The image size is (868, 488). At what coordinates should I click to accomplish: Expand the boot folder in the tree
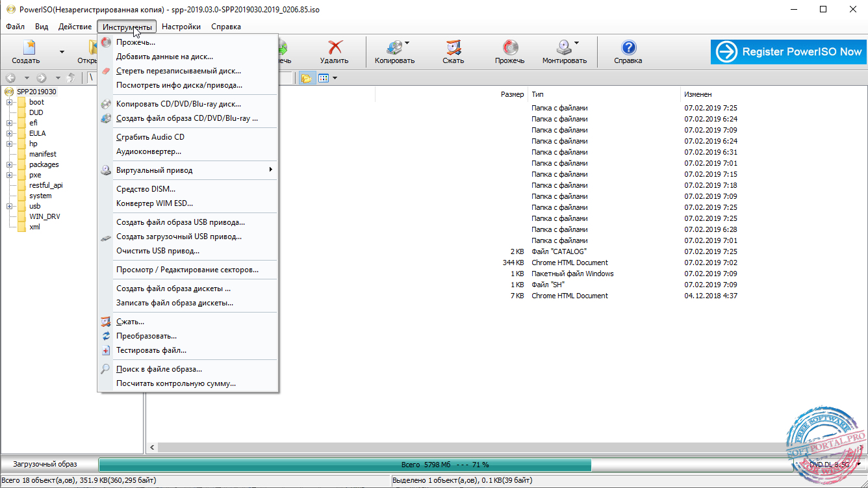click(10, 102)
